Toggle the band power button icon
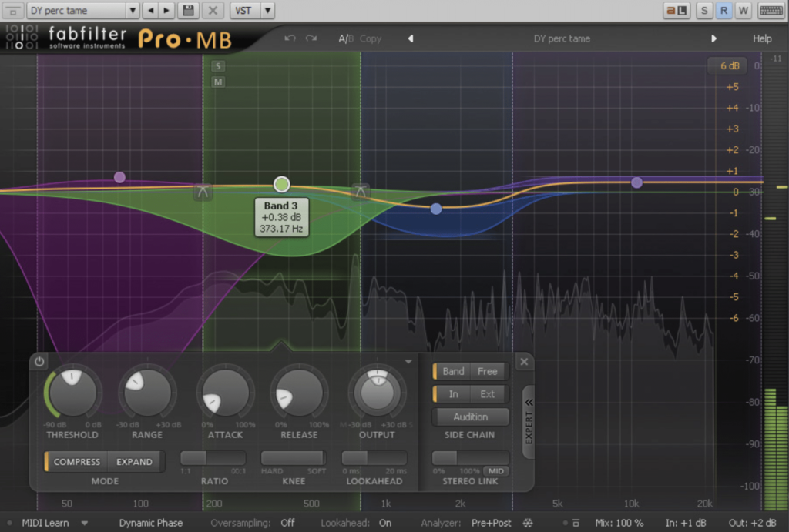The width and height of the screenshot is (789, 532). point(38,361)
